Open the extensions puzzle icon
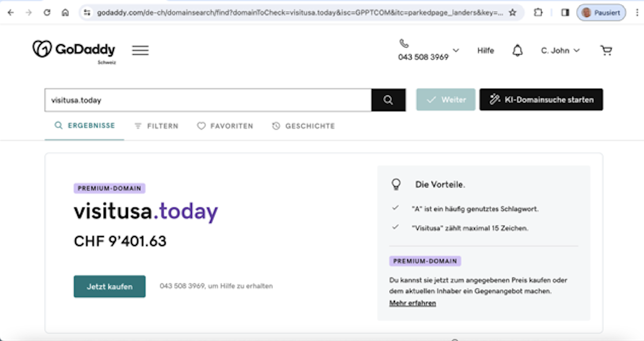644x341 pixels. [538, 13]
